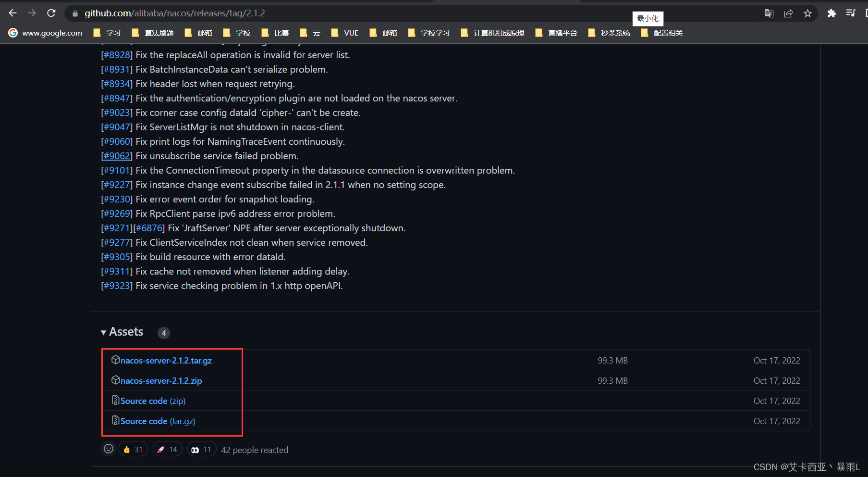Open the extensions puzzle icon

[x=831, y=13]
